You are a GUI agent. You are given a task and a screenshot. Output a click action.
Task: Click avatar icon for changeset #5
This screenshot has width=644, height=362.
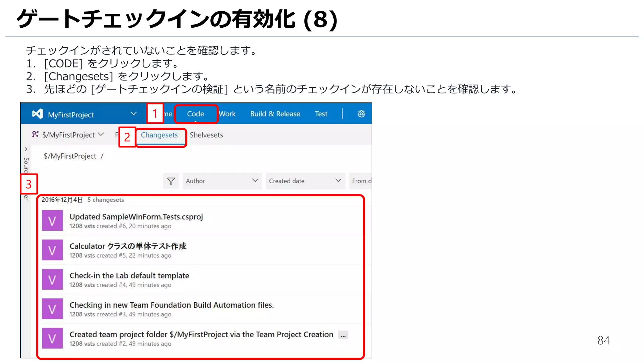(53, 250)
